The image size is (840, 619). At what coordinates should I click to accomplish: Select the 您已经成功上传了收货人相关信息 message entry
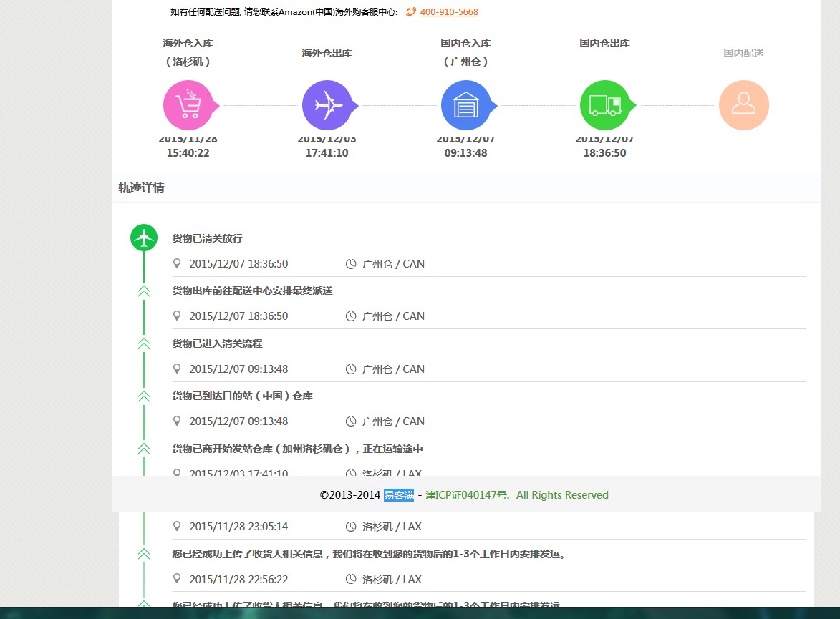(x=369, y=554)
